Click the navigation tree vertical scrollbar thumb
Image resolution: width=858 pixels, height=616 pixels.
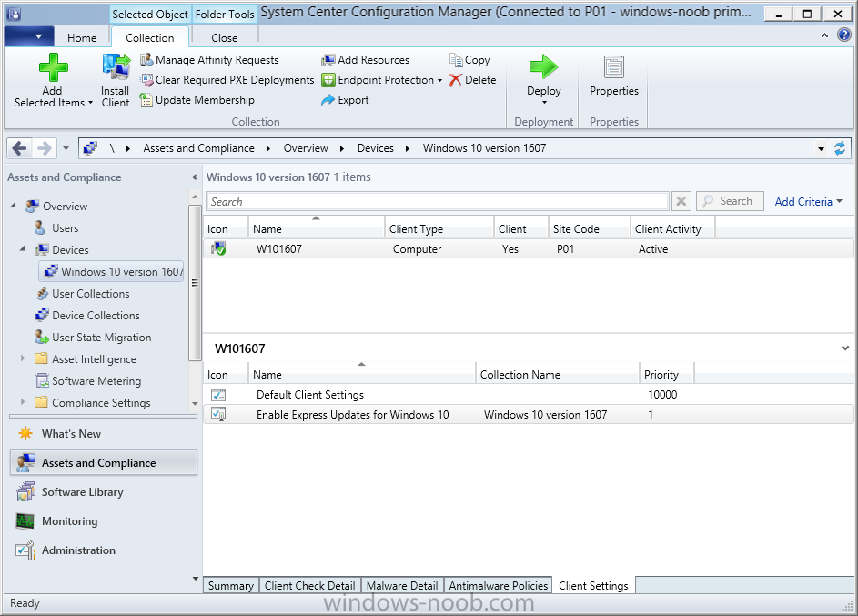194,282
